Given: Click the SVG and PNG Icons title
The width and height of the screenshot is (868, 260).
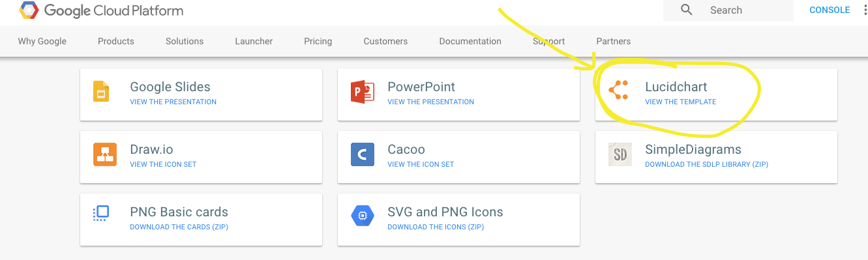Looking at the screenshot, I should (x=445, y=212).
